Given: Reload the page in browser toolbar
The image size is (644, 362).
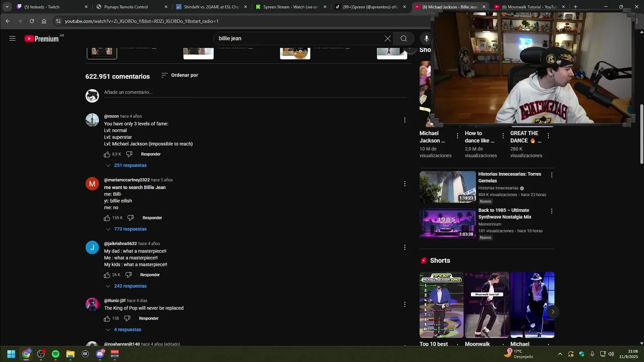Looking at the screenshot, I should click(32, 21).
